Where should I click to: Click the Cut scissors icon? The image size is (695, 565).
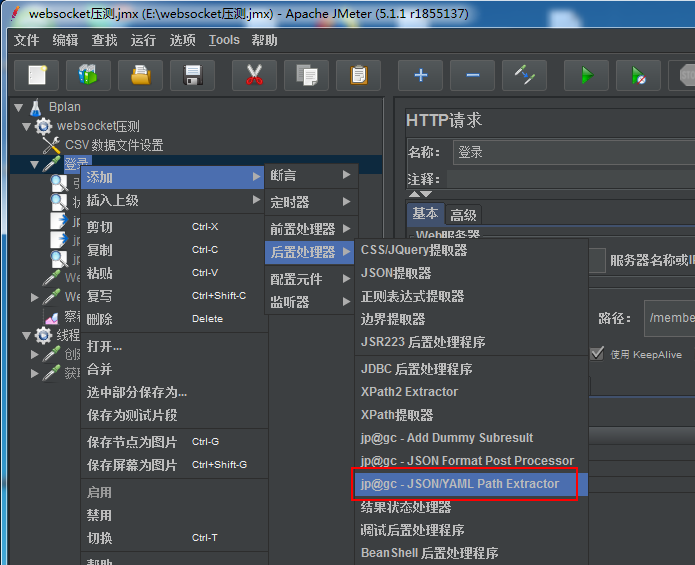click(x=254, y=75)
